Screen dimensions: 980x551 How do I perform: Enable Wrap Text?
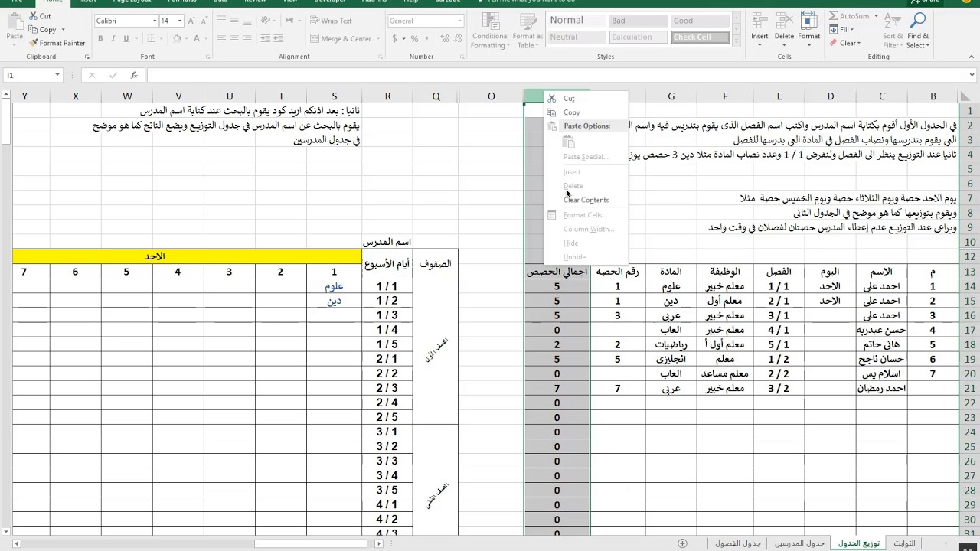(x=331, y=21)
